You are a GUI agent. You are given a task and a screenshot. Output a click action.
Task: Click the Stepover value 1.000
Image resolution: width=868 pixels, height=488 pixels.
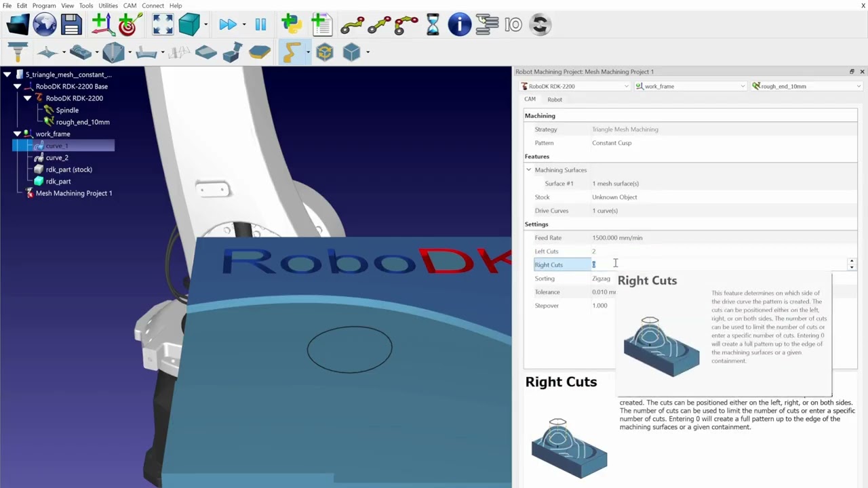tap(600, 306)
